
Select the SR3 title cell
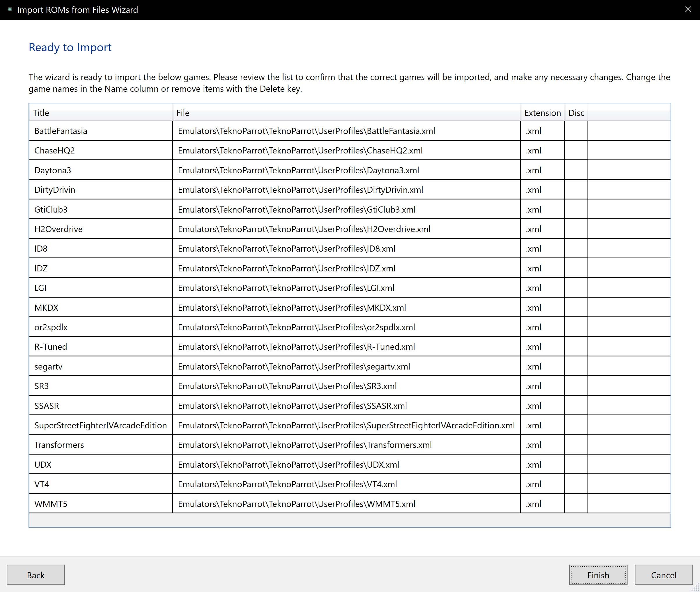coord(101,386)
